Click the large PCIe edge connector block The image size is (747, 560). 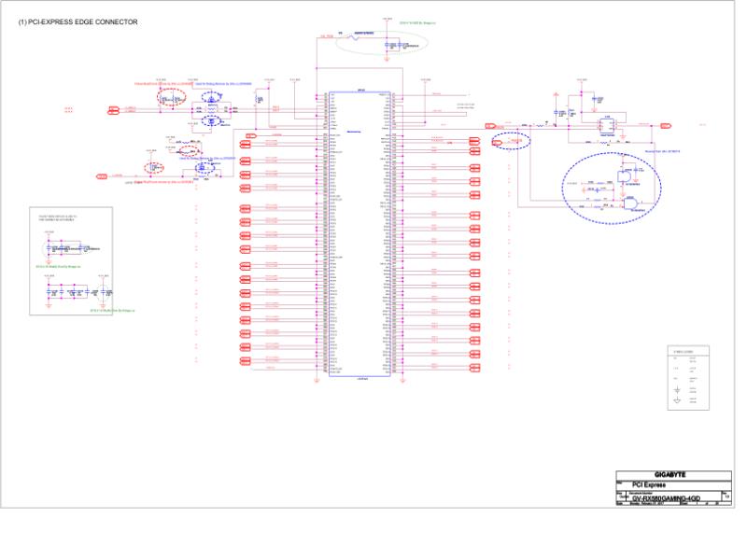click(x=359, y=234)
